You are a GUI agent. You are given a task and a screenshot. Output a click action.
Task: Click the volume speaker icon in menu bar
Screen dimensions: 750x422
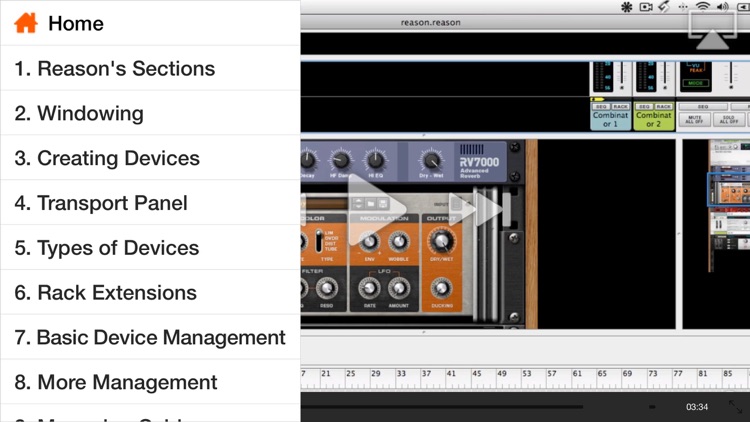pos(723,6)
